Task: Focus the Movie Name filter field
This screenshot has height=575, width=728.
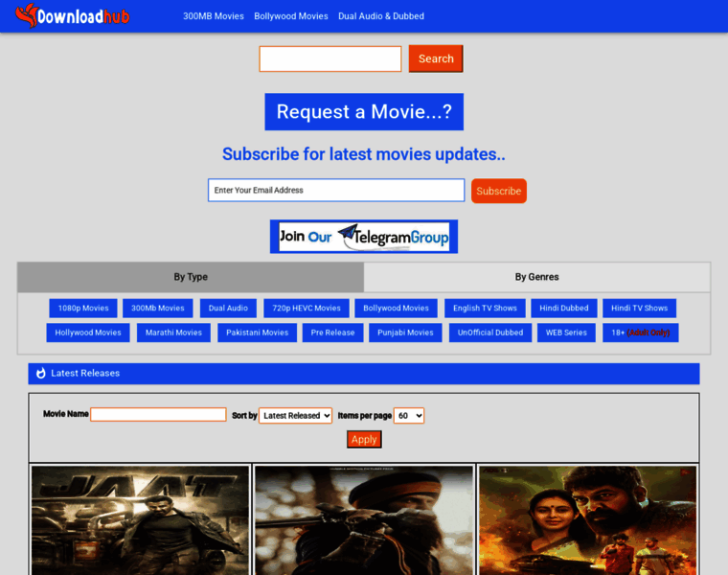Action: (x=158, y=414)
